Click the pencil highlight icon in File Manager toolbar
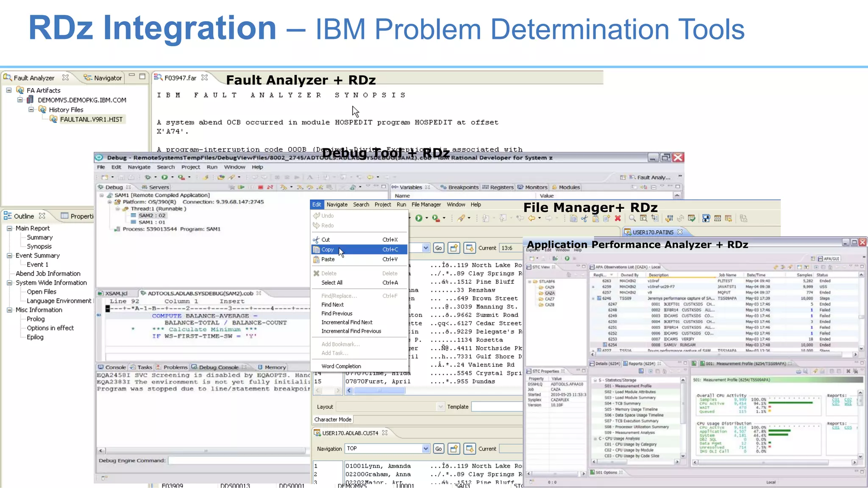This screenshot has width=868, height=488. 461,218
